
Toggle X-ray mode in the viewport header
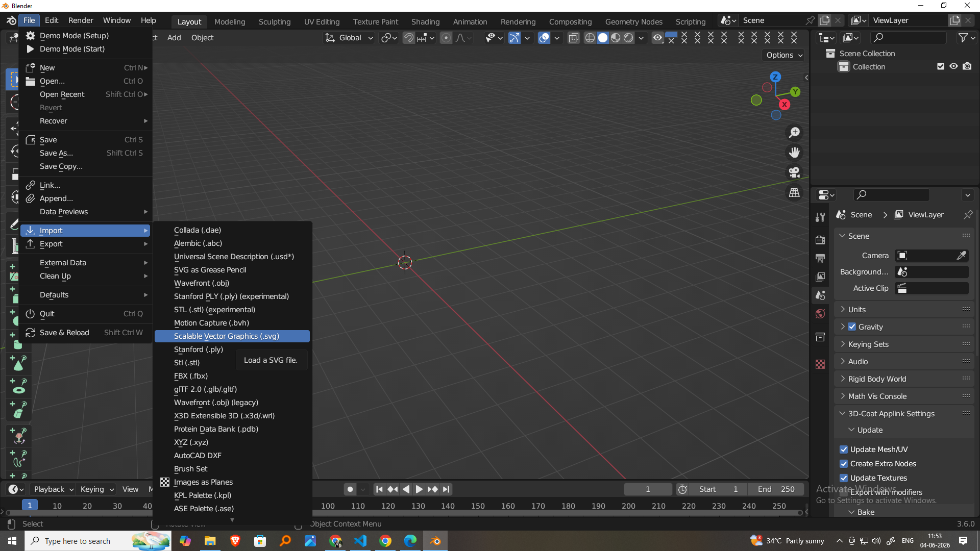coord(574,38)
